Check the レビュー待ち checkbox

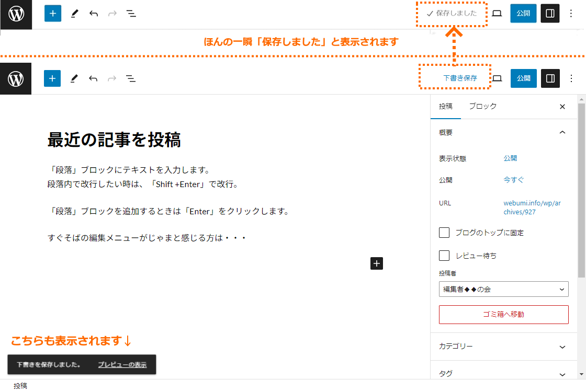tap(444, 256)
